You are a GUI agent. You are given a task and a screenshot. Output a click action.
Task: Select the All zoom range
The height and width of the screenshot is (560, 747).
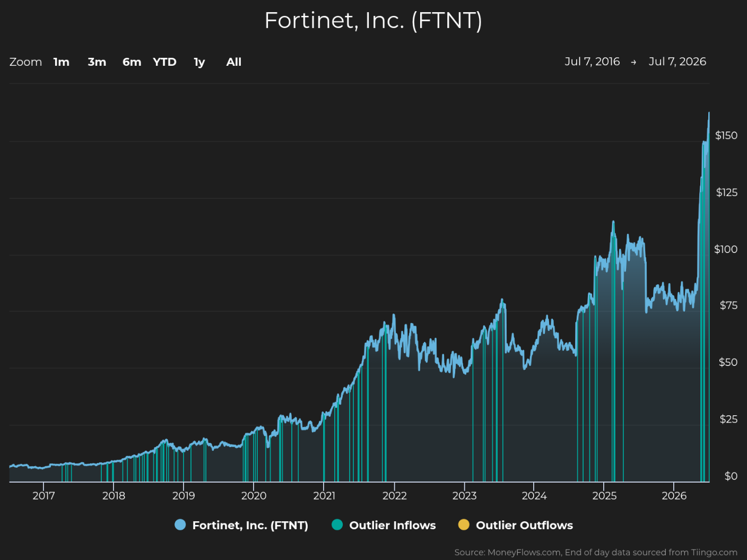[x=234, y=62]
